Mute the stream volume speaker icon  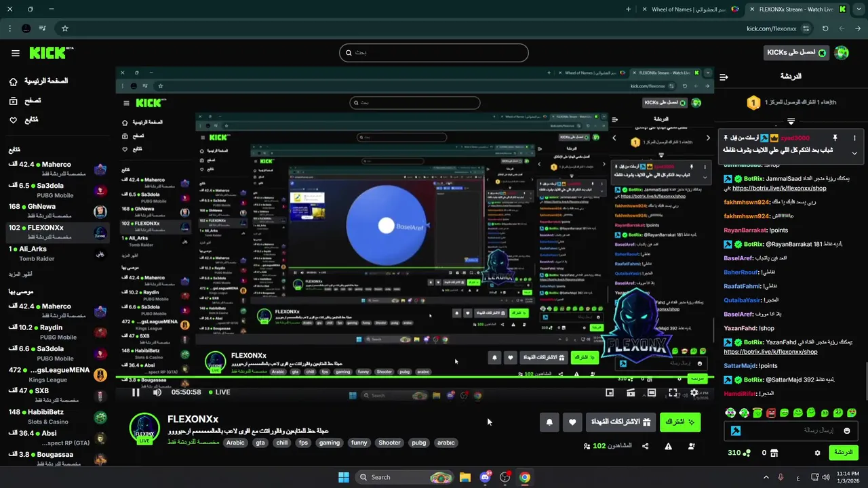click(157, 392)
